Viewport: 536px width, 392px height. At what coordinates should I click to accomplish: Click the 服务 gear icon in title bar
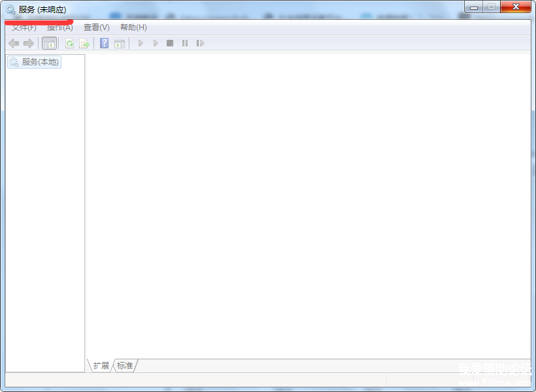[x=10, y=10]
